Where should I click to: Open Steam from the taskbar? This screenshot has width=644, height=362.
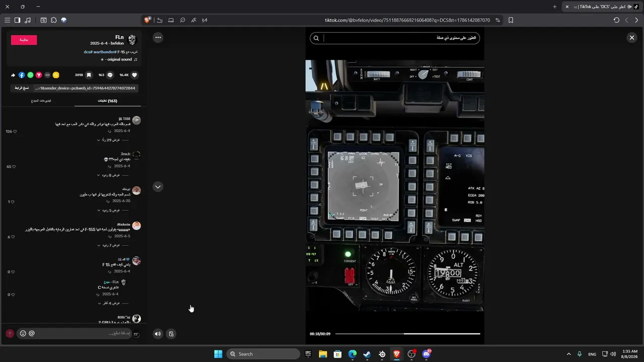[367, 354]
